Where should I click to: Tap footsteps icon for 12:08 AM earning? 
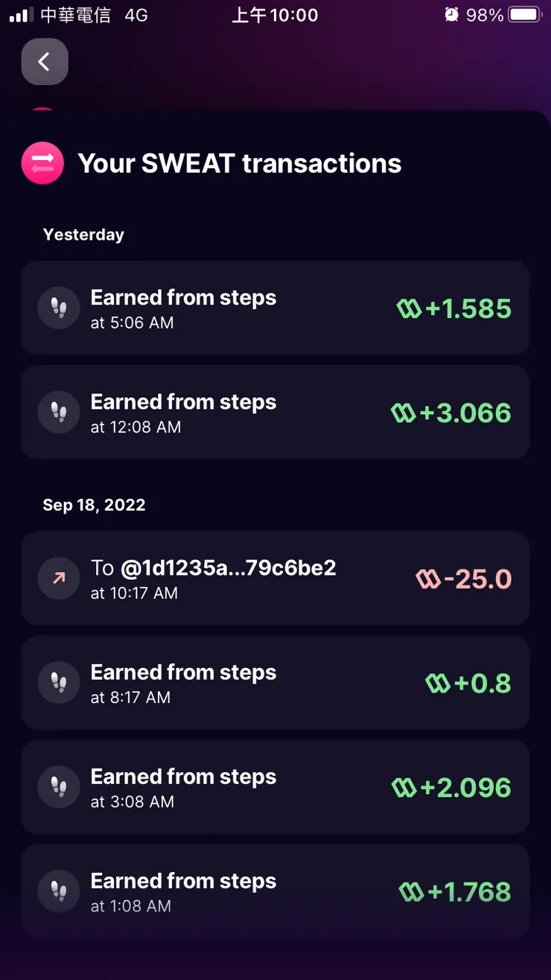pos(59,413)
